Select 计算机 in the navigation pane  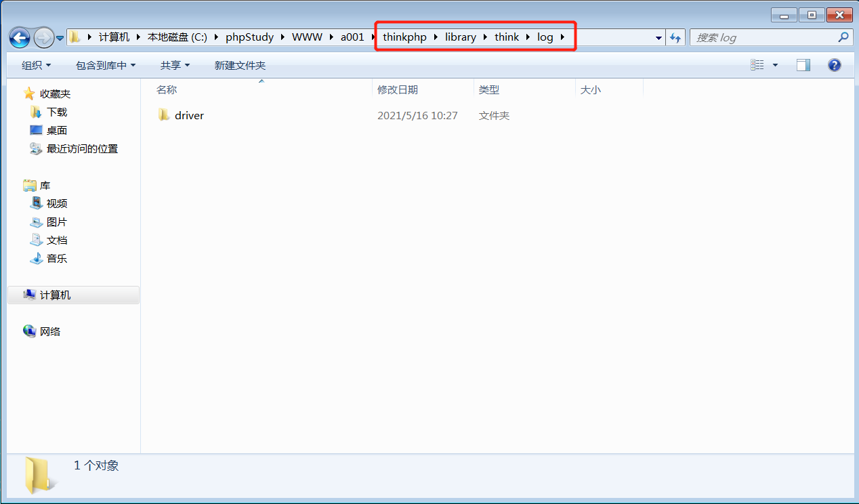(73, 295)
